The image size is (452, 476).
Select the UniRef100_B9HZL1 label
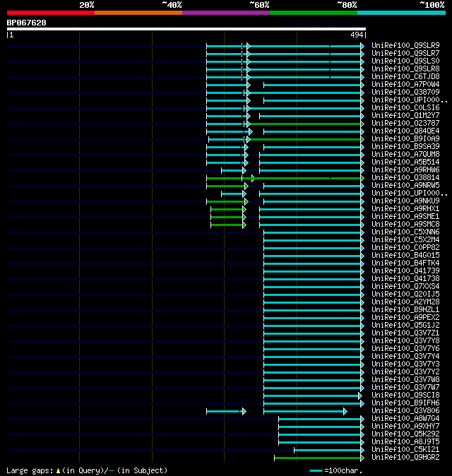[405, 309]
